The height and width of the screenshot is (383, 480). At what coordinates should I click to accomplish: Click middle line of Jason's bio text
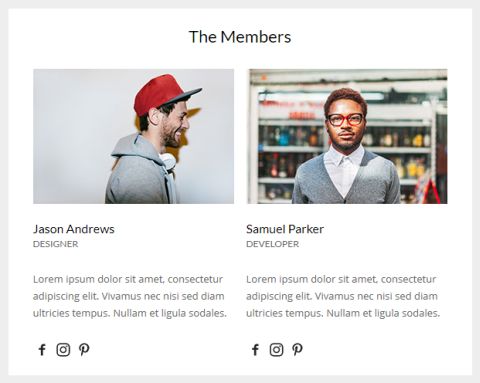coord(129,296)
